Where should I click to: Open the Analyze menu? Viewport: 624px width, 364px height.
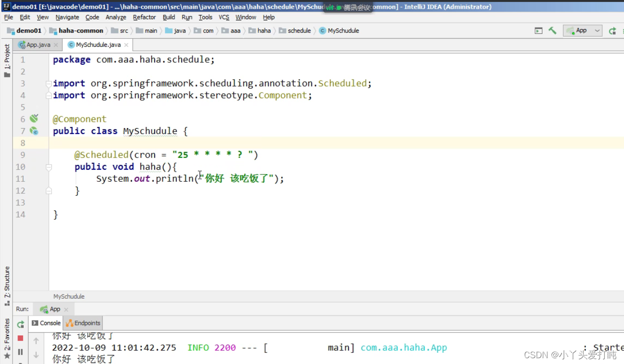click(x=116, y=17)
